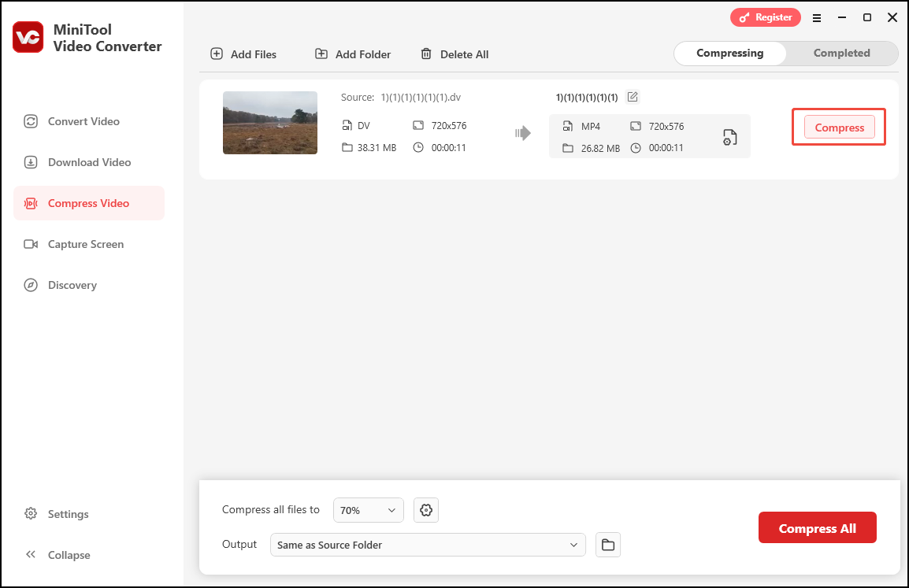Screen dimensions: 909x588
Task: Open the hamburger menu in the title bar
Action: point(817,18)
